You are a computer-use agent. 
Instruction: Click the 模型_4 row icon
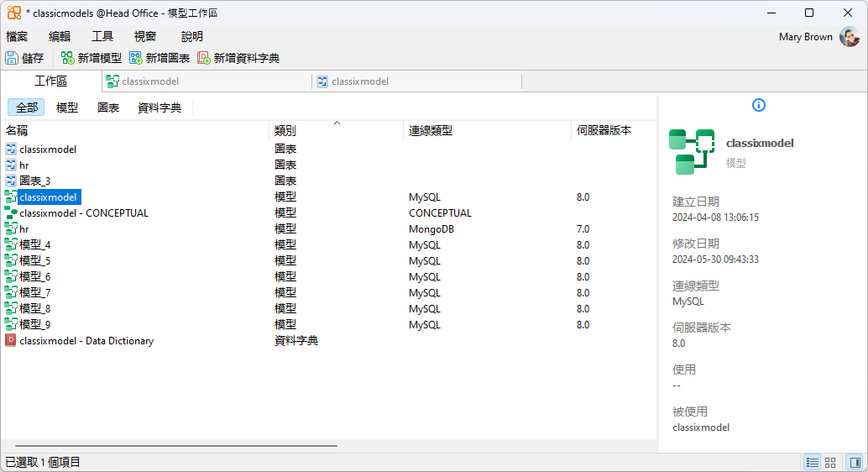click(11, 244)
